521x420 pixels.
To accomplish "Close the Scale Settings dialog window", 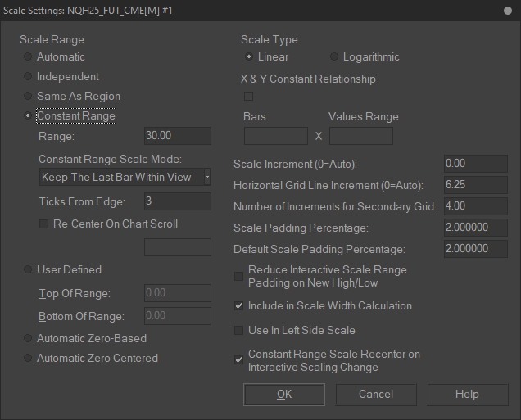I will pos(507,11).
